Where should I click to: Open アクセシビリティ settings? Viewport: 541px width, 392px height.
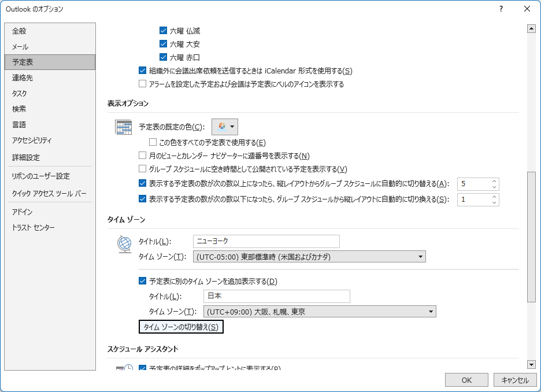50,140
